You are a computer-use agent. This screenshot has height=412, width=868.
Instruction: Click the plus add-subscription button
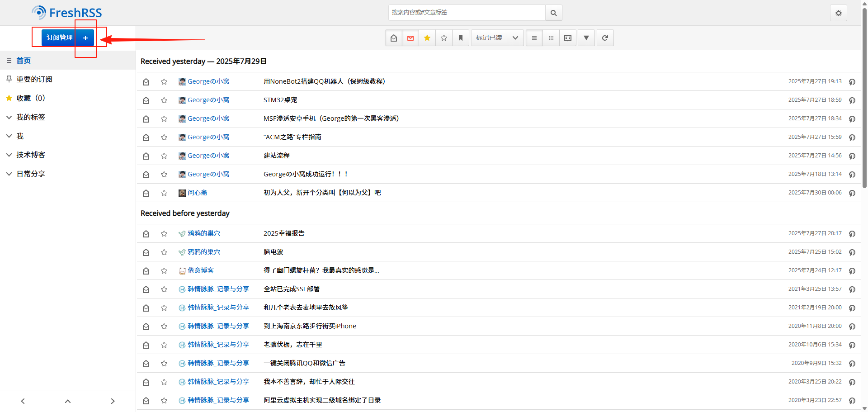[85, 38]
